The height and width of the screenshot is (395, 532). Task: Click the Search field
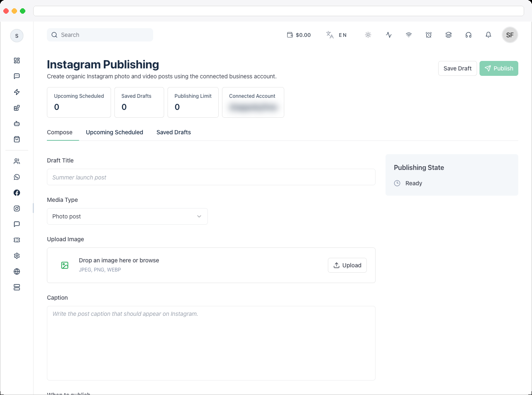(x=100, y=35)
